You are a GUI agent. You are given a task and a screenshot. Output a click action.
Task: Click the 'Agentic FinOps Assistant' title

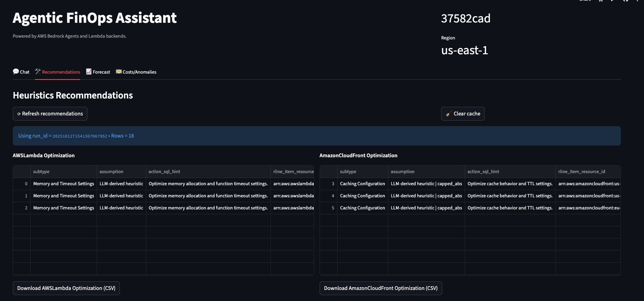95,18
